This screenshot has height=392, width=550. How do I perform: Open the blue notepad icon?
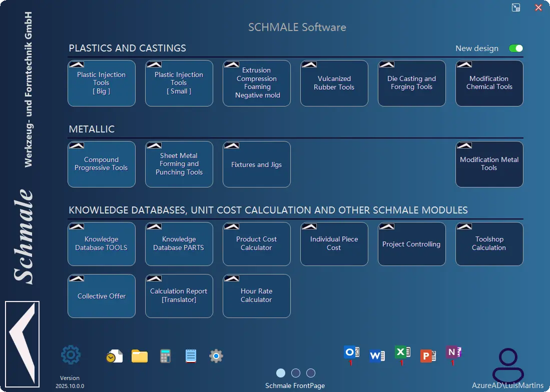click(191, 356)
